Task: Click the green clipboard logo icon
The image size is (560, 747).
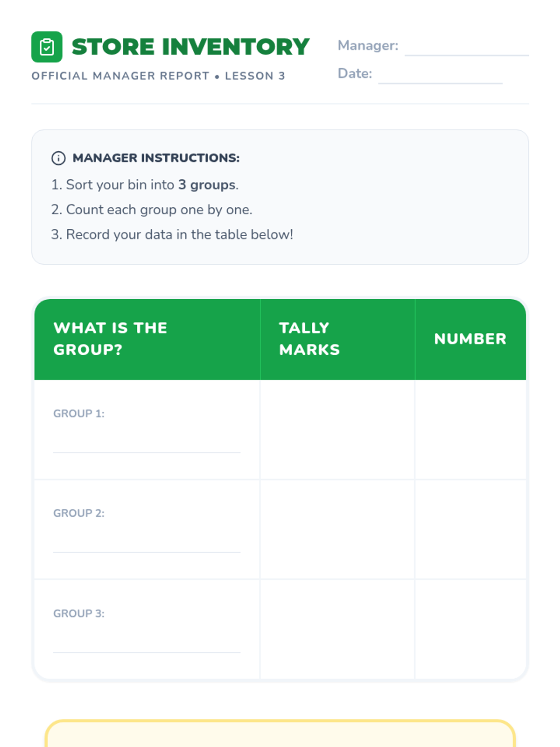Action: tap(47, 47)
